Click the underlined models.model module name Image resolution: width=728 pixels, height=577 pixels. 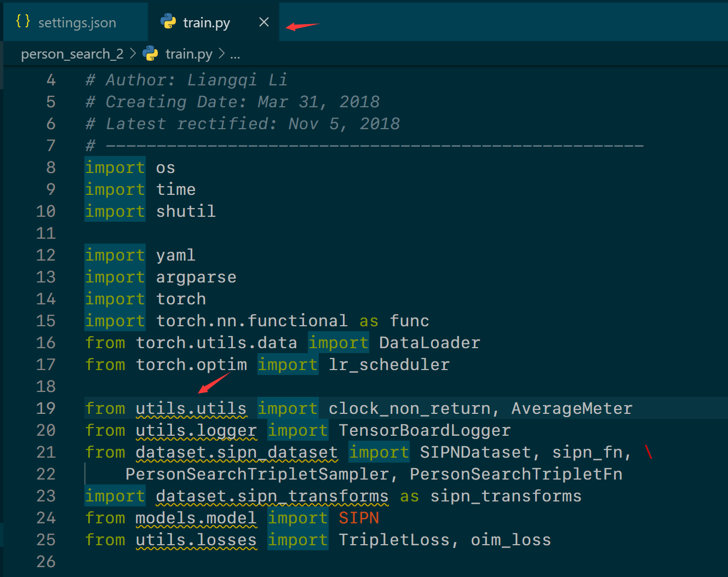196,518
